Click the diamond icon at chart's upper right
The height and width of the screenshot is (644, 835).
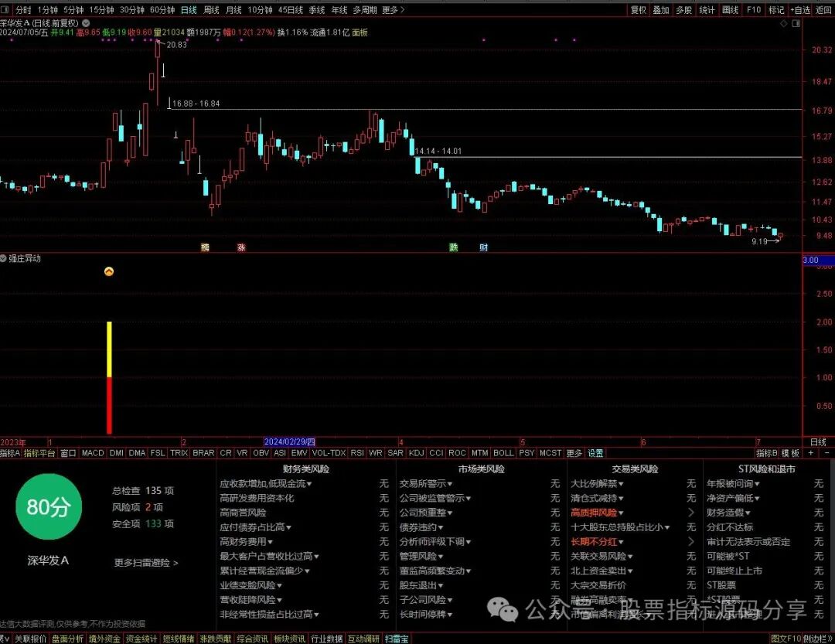point(783,23)
